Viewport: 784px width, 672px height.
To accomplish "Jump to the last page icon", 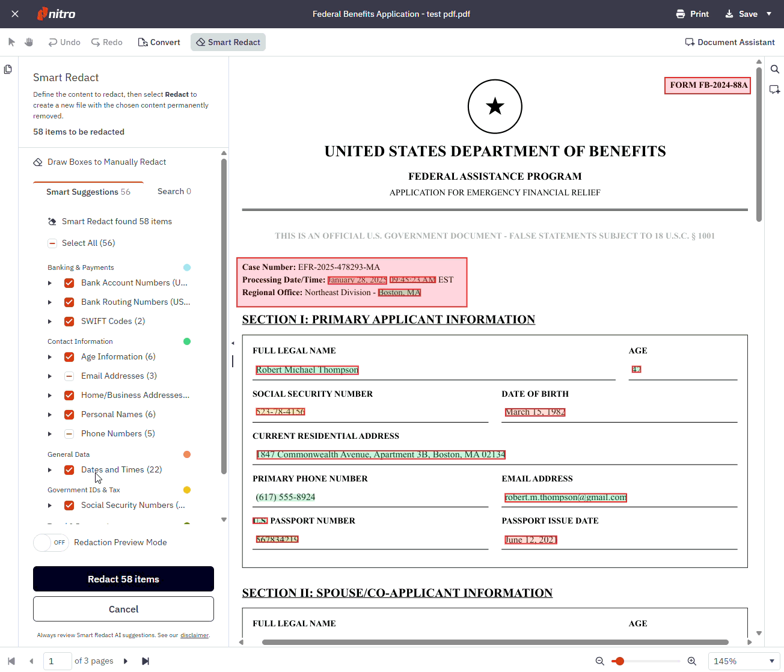I will [x=145, y=661].
